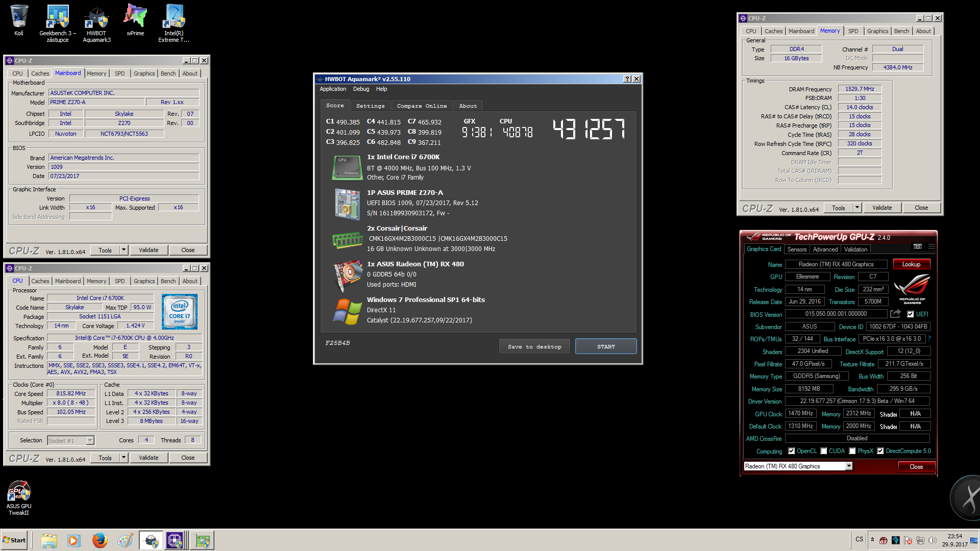Image resolution: width=980 pixels, height=551 pixels.
Task: Click the F25B4B code in Aquamark
Action: pyautogui.click(x=338, y=343)
